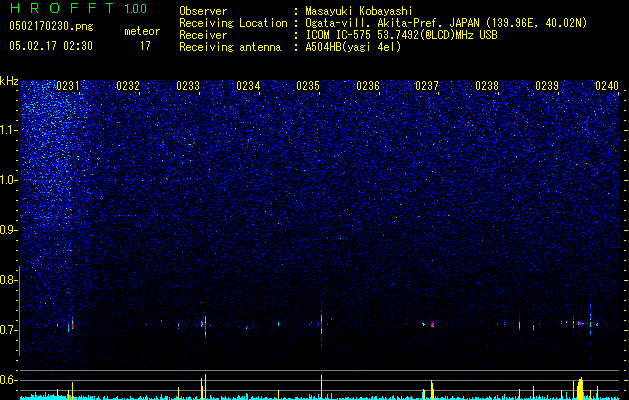Click the red meteor echo after 0233

[x=205, y=325]
